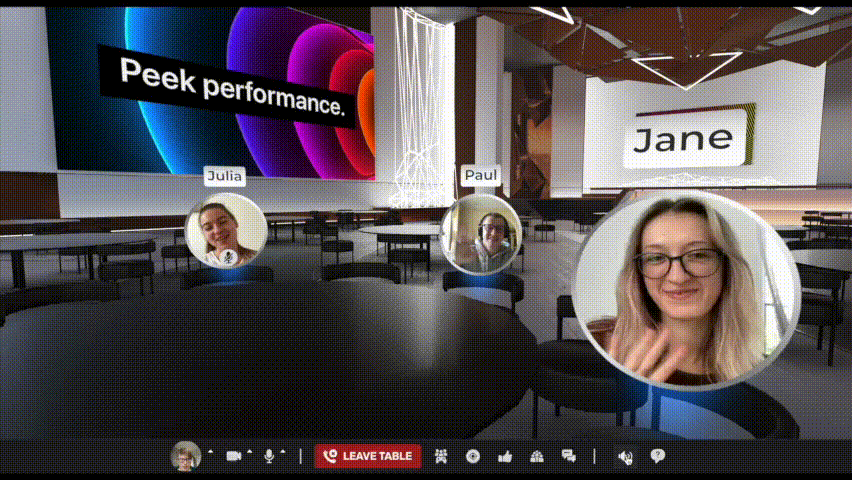Mute the microphone in the toolbar
This screenshot has height=480, width=852.
pos(268,456)
